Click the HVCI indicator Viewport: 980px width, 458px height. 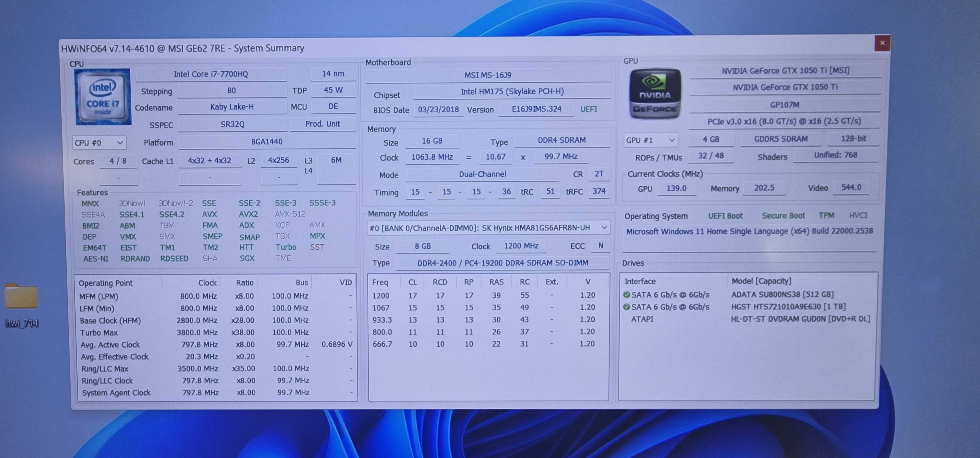[x=858, y=215]
